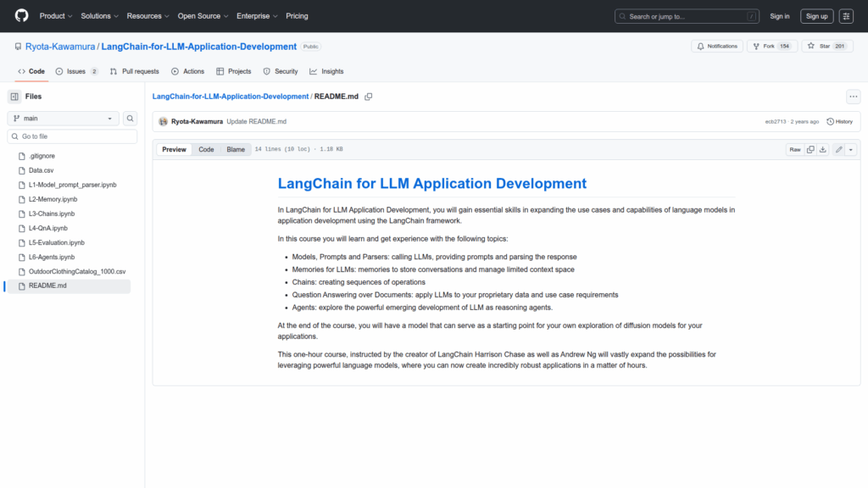View file History
Image resolution: width=868 pixels, height=488 pixels.
point(840,122)
